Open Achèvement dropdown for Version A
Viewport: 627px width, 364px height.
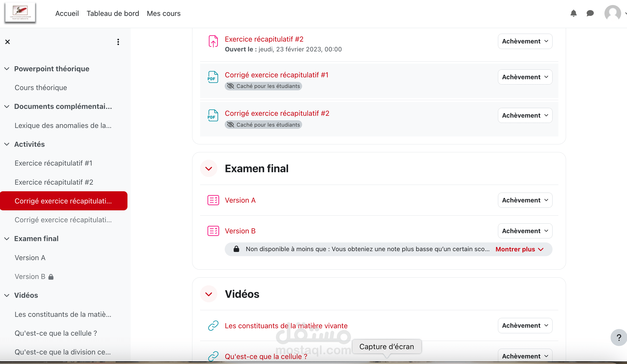(x=525, y=200)
